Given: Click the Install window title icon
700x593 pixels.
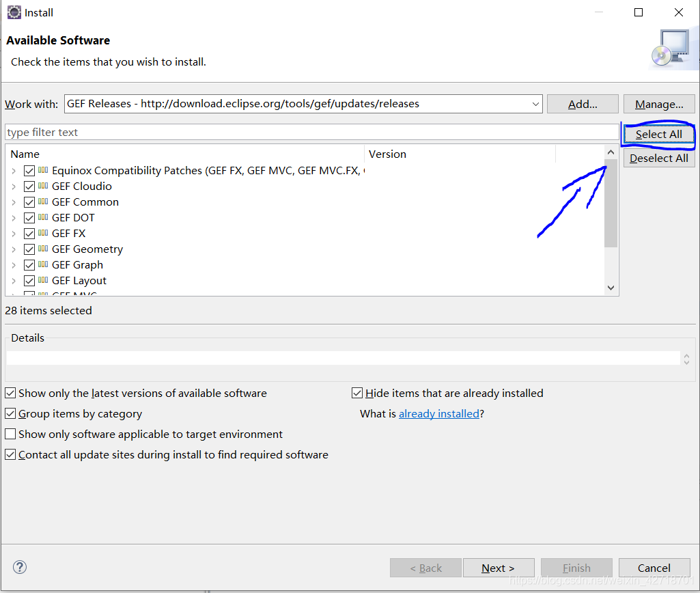Looking at the screenshot, I should [14, 12].
